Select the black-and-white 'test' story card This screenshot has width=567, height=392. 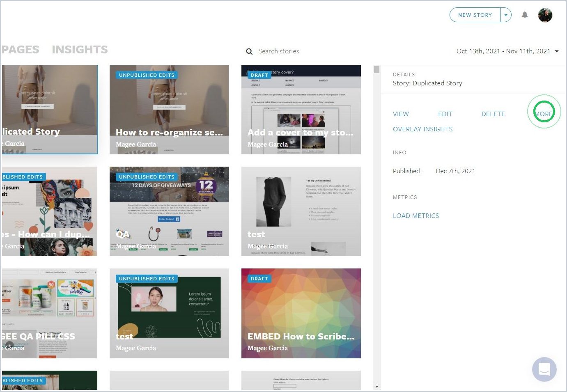tap(301, 211)
